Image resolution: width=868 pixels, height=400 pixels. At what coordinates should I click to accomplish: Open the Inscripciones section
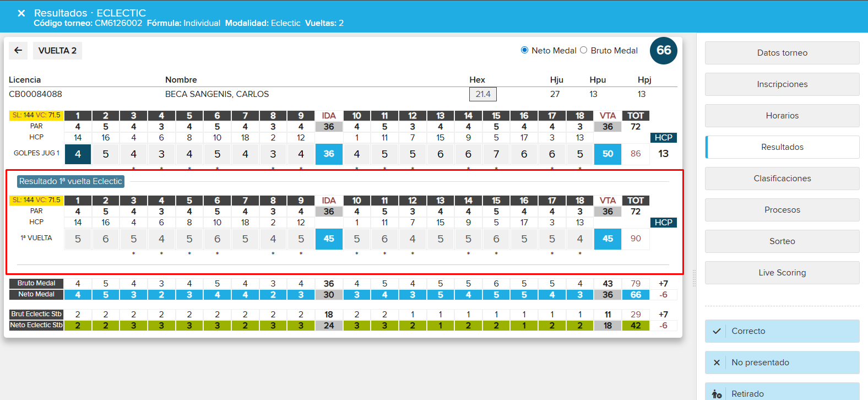click(782, 84)
